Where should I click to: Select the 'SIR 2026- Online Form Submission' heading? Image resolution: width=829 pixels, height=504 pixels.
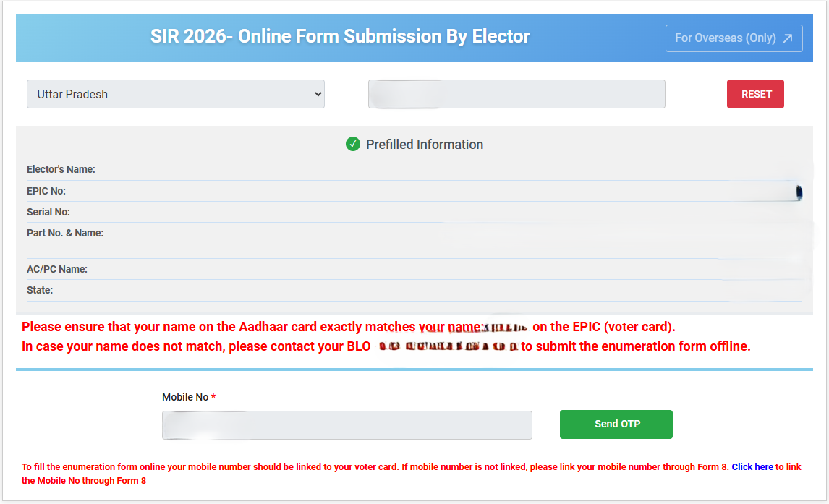tap(340, 37)
